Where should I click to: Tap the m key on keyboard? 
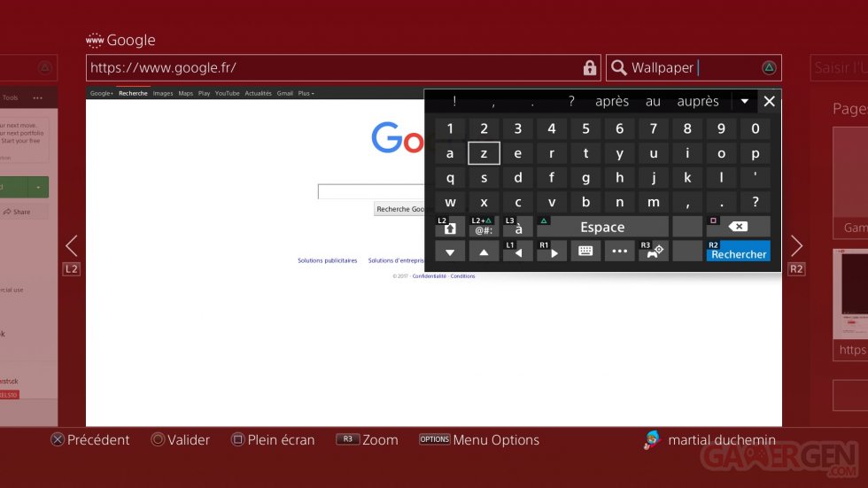(x=654, y=202)
